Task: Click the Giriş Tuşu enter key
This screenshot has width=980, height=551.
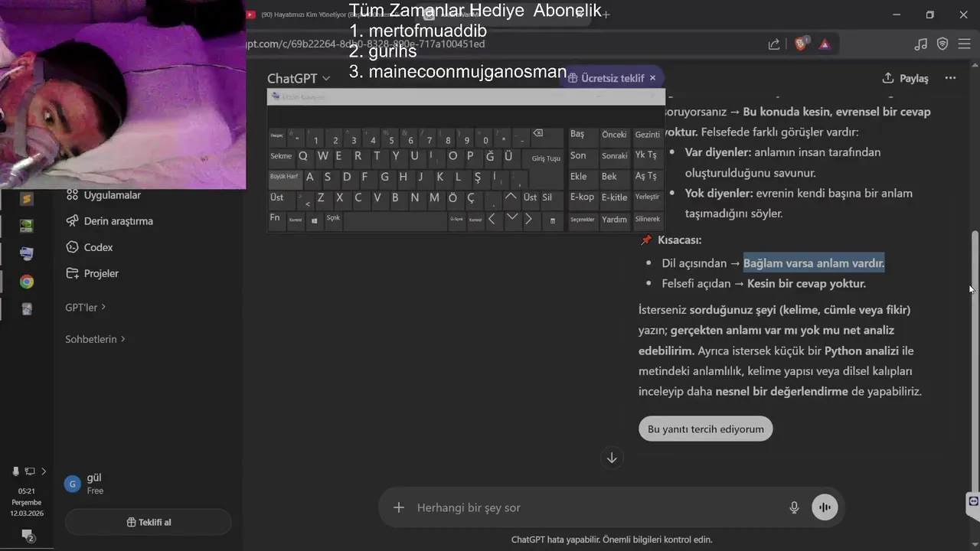Action: [547, 158]
